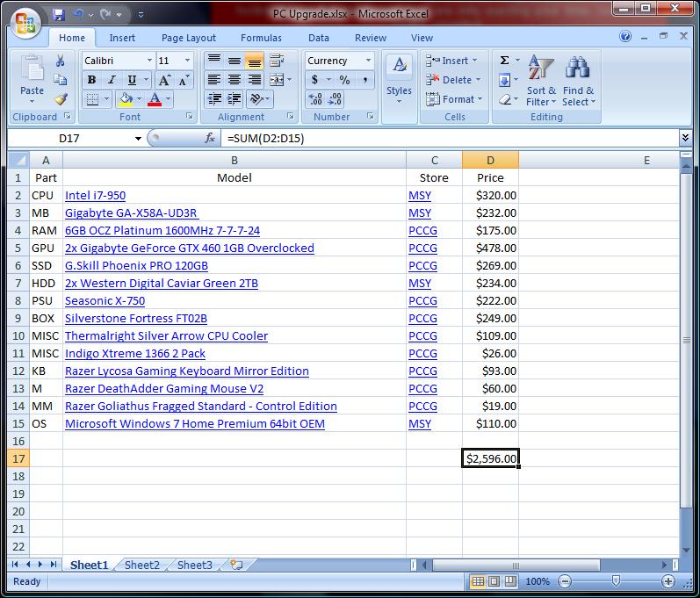The width and height of the screenshot is (700, 598).
Task: Click the Percent Style button
Action: pyautogui.click(x=344, y=80)
